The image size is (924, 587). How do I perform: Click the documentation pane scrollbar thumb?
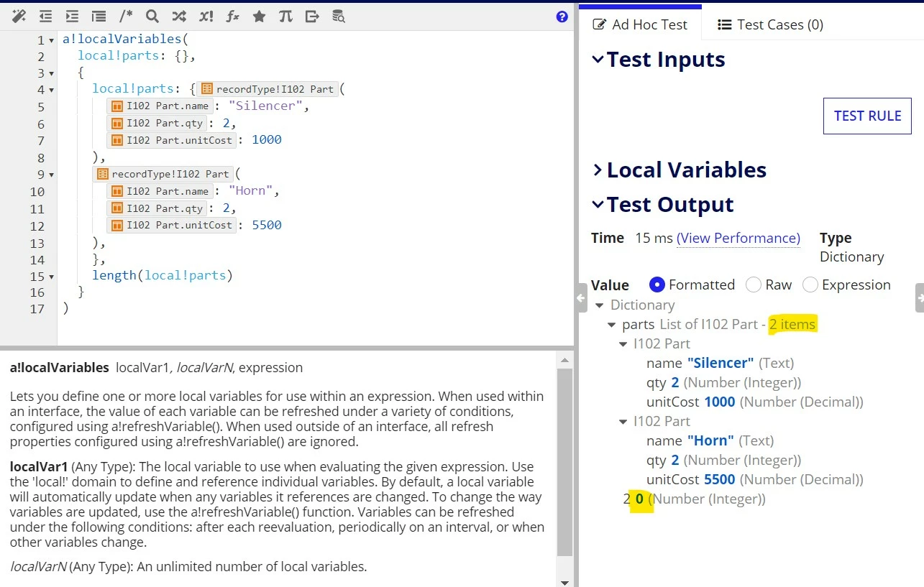pyautogui.click(x=565, y=462)
